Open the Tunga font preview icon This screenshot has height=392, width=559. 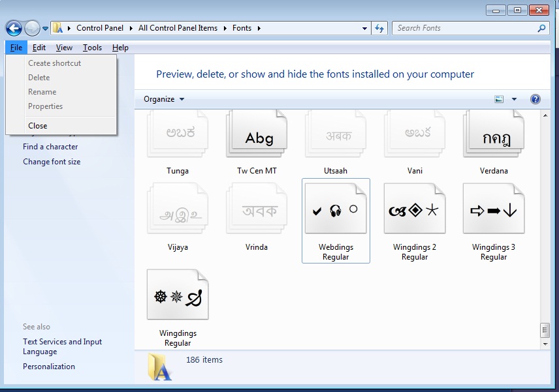click(178, 134)
